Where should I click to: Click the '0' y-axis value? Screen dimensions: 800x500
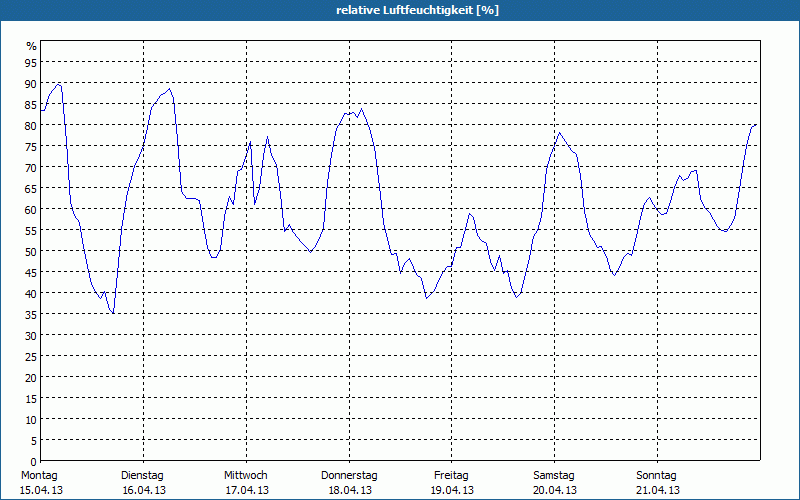coord(34,462)
